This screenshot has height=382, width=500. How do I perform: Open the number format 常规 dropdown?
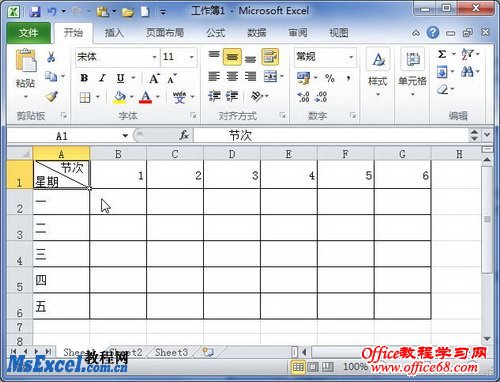coord(351,57)
